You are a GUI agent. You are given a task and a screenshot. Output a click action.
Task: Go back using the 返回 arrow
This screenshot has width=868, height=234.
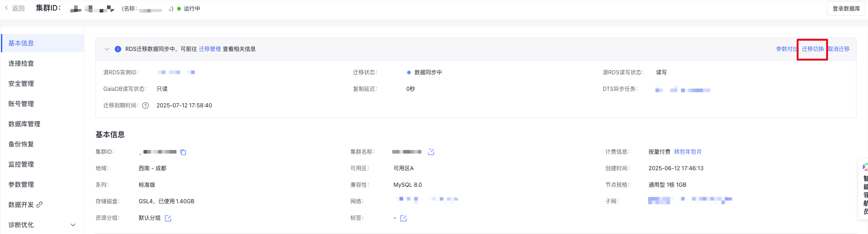coord(15,8)
